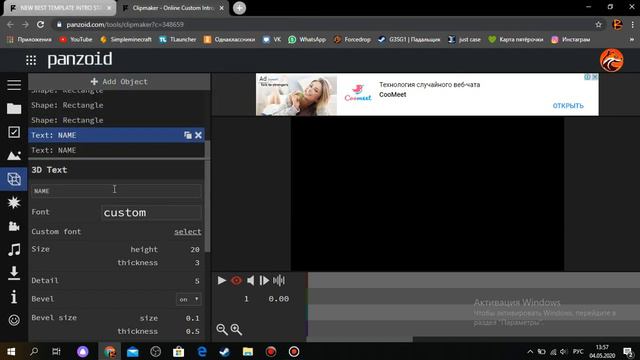Play the timeline preview
The width and height of the screenshot is (640, 360).
222,280
